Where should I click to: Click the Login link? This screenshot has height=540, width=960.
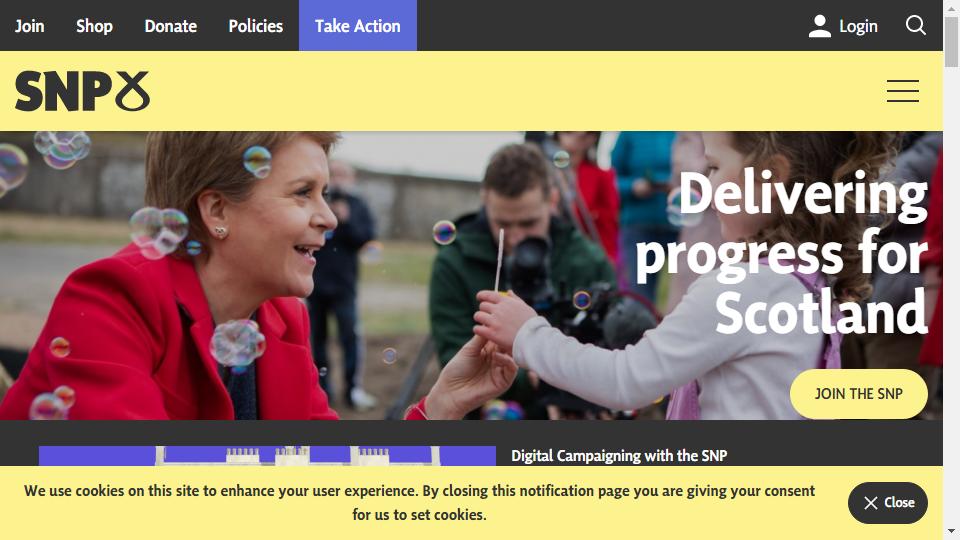[858, 26]
